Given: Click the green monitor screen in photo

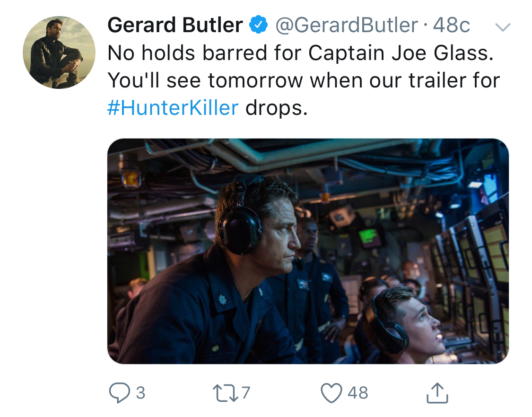Looking at the screenshot, I should coord(370,235).
